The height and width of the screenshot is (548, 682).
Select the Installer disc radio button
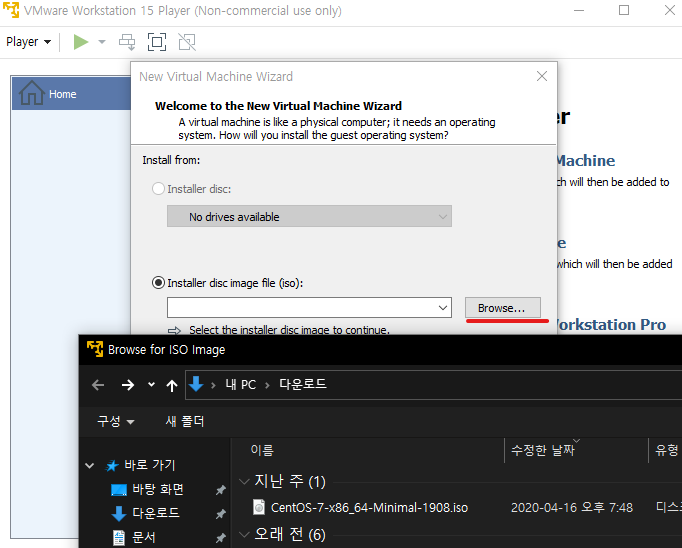click(158, 189)
